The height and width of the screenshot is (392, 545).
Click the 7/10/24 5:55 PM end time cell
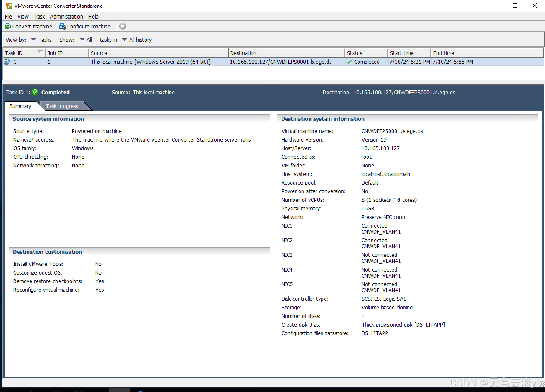[452, 62]
